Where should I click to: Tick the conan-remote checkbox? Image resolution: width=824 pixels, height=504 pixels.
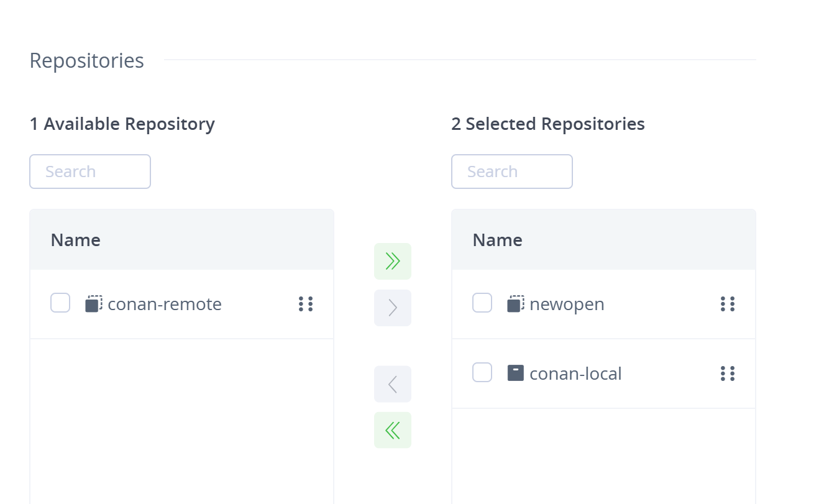point(60,303)
